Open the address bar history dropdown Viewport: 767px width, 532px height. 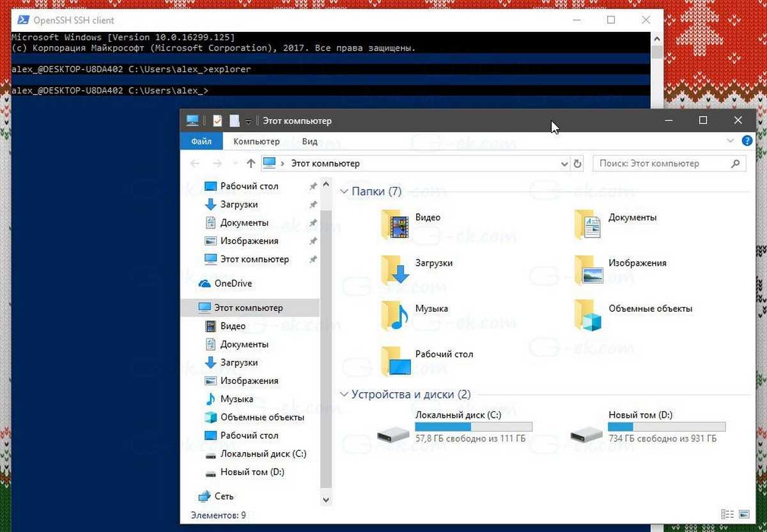(564, 163)
